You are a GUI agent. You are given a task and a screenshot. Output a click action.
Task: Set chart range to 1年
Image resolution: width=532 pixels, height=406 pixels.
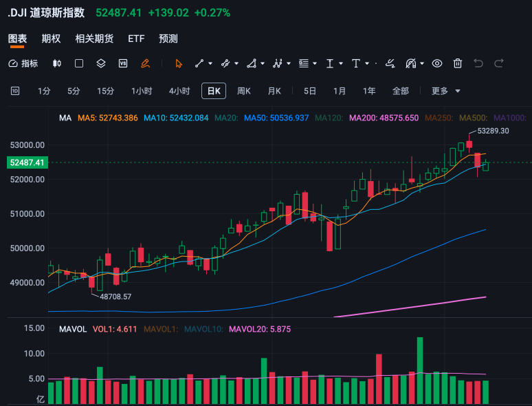(x=369, y=91)
